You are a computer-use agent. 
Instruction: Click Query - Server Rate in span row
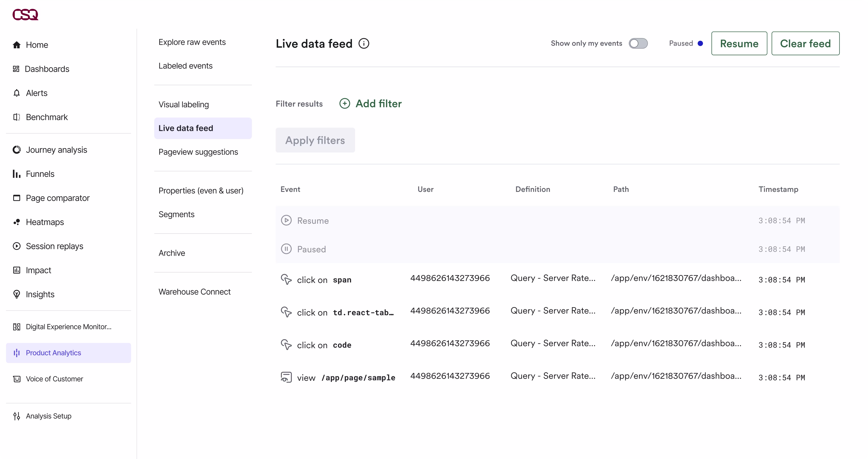553,278
